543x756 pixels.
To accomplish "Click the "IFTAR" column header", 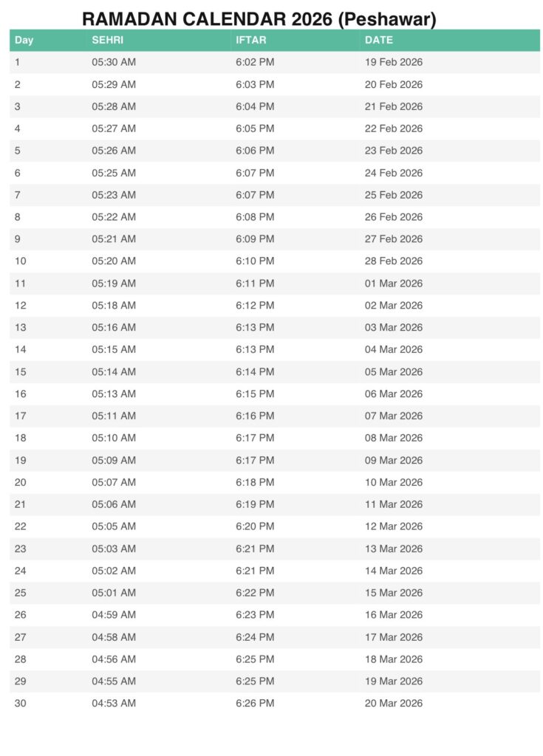I will (x=251, y=40).
